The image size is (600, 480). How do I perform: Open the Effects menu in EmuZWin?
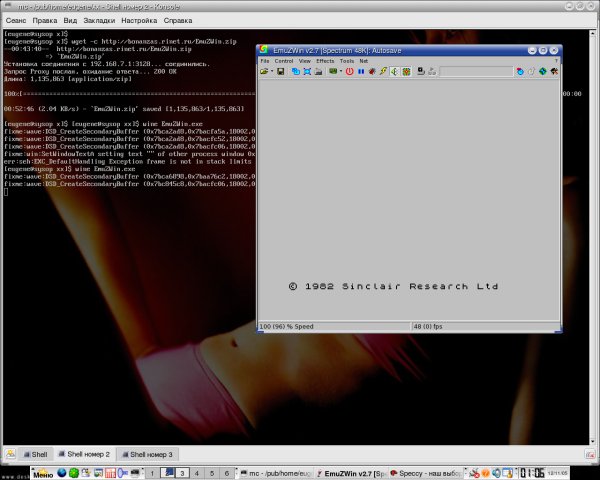tap(325, 61)
